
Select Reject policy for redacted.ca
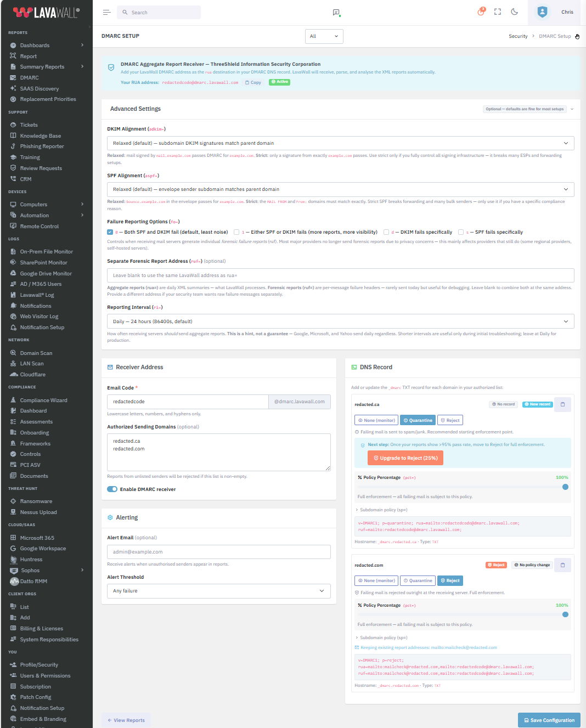pyautogui.click(x=450, y=420)
